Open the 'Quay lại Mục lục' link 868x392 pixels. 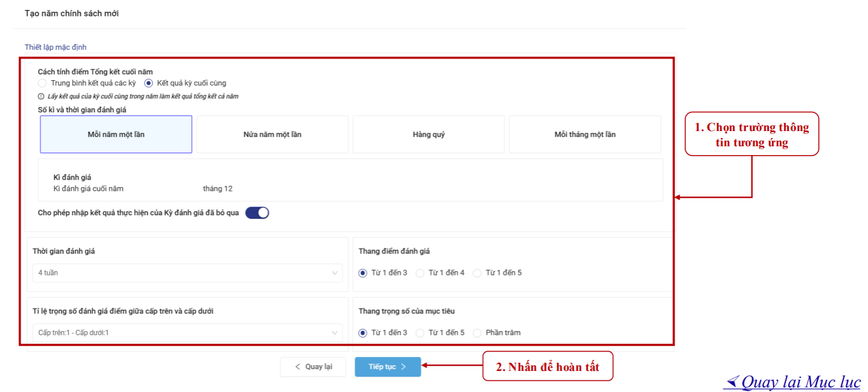792,382
